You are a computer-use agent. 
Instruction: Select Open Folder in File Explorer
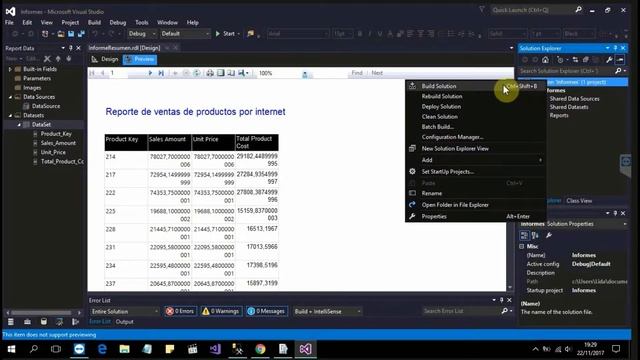(476, 205)
